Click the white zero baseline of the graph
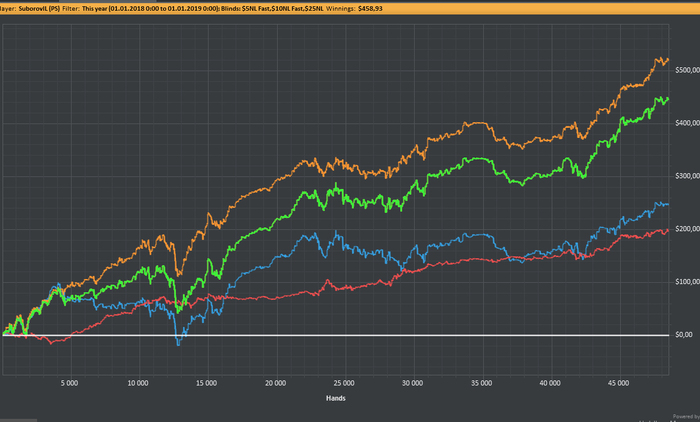 pyautogui.click(x=336, y=335)
